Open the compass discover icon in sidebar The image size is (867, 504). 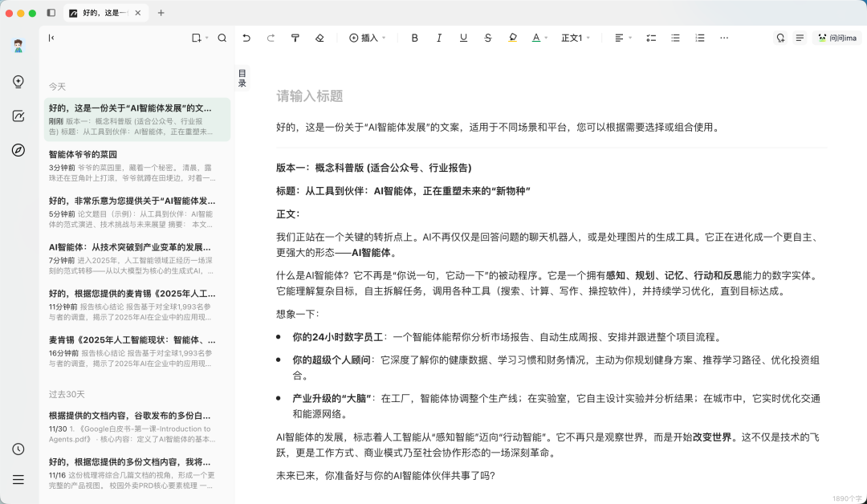point(18,149)
